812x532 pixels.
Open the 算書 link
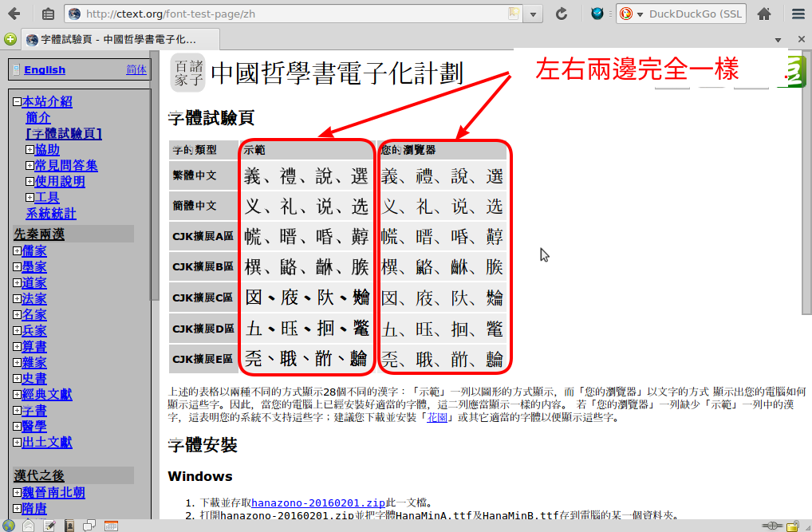point(34,346)
